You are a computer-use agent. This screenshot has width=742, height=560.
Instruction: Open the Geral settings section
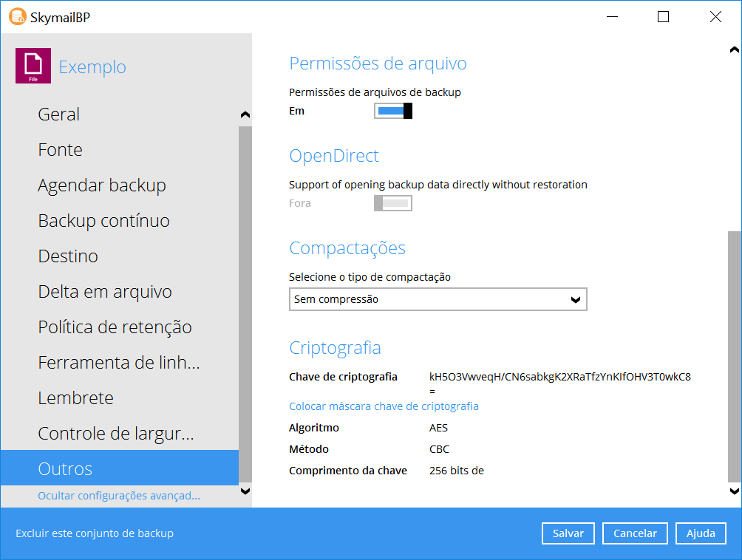(59, 115)
